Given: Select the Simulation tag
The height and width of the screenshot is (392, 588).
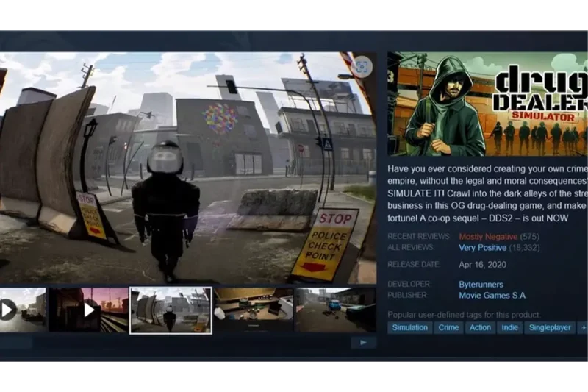Looking at the screenshot, I should coord(410,327).
